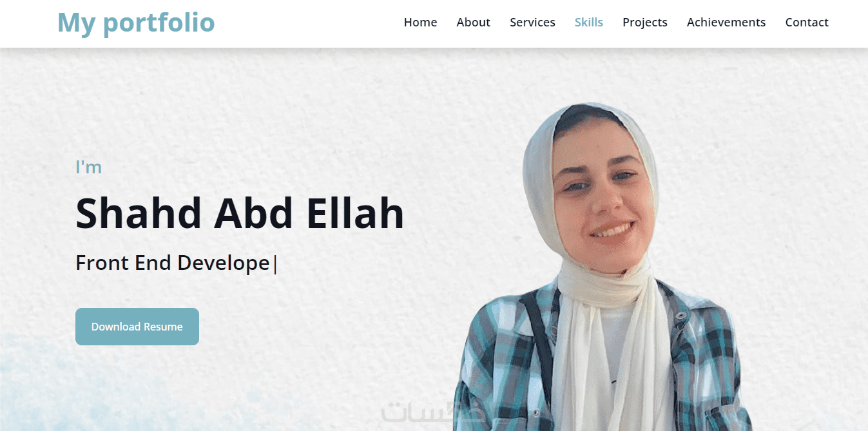Go to the Home section
This screenshot has height=431, width=868.
pyautogui.click(x=420, y=23)
